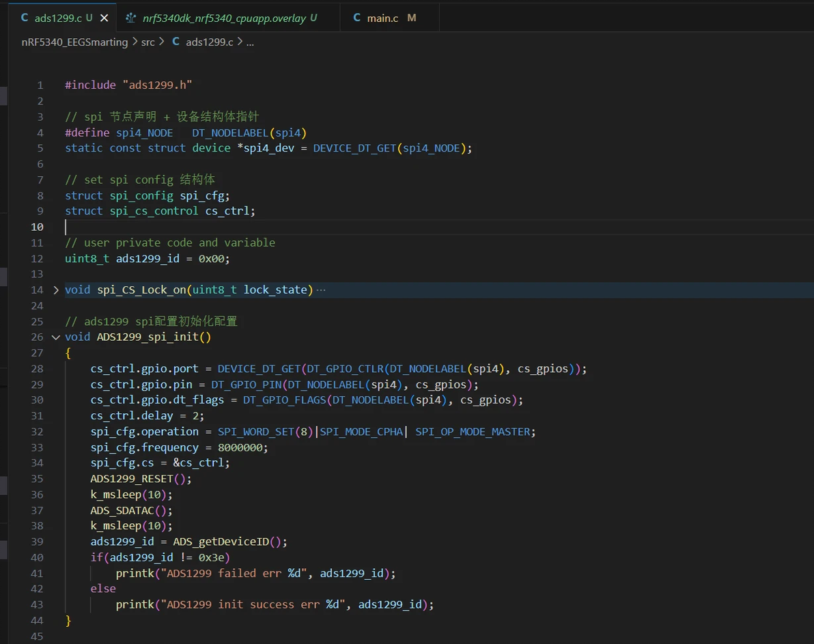814x644 pixels.
Task: Open nRF5340_EEGSmarting breadcrumb folder
Action: click(74, 42)
